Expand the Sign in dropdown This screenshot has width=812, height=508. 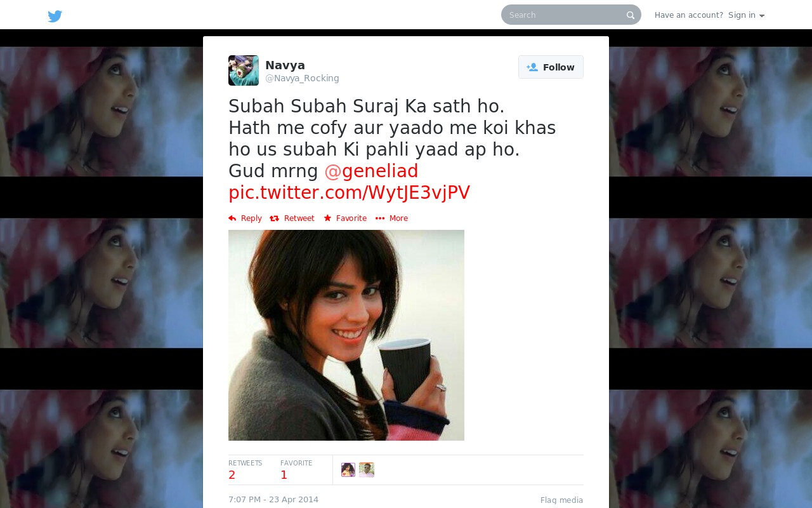coord(746,15)
